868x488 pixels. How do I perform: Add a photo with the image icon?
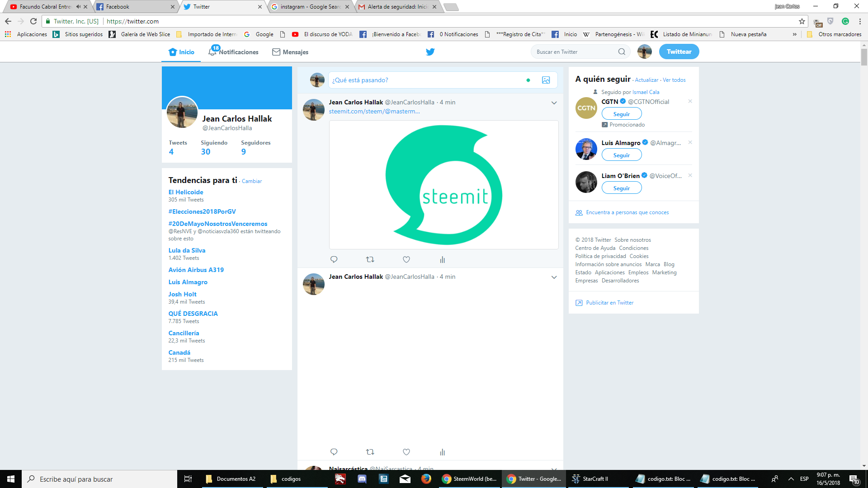(x=546, y=80)
